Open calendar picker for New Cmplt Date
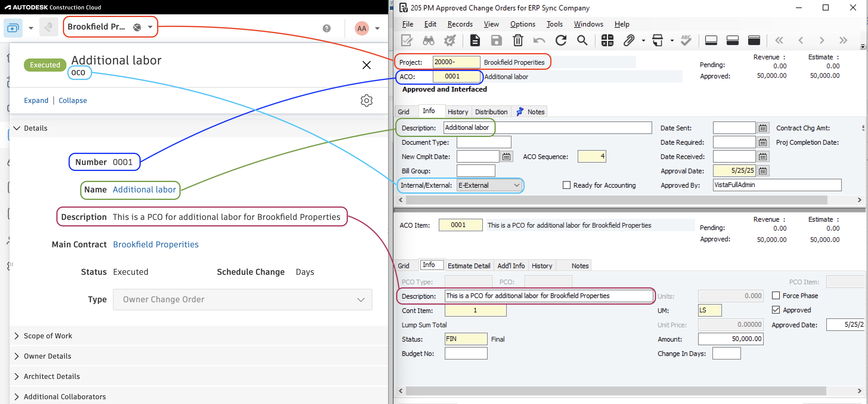 coord(506,157)
